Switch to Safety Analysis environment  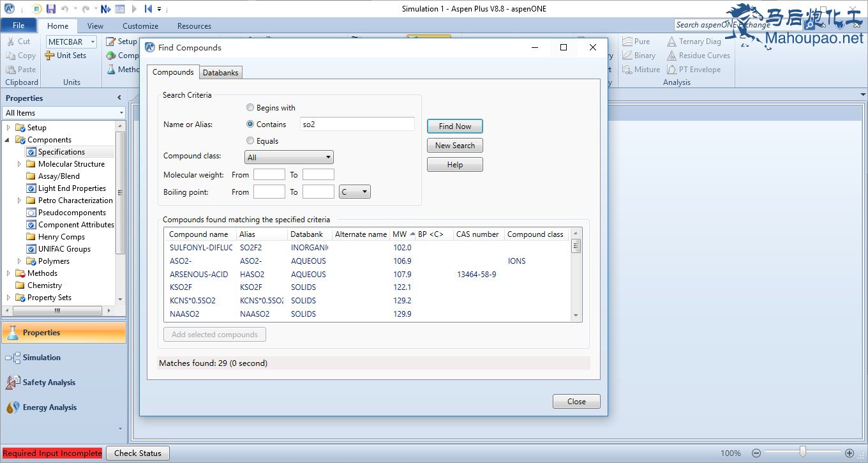pyautogui.click(x=63, y=383)
